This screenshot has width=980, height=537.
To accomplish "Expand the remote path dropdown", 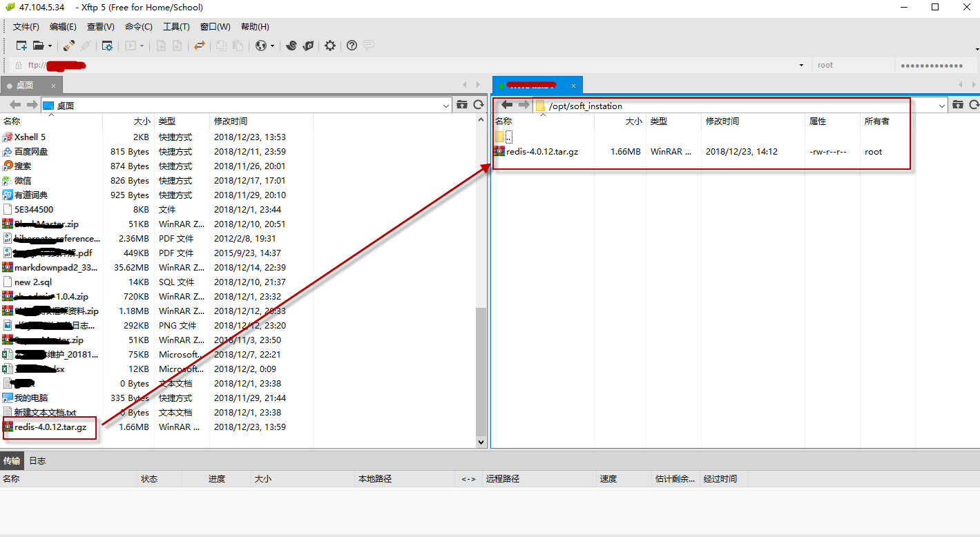I will tap(942, 106).
